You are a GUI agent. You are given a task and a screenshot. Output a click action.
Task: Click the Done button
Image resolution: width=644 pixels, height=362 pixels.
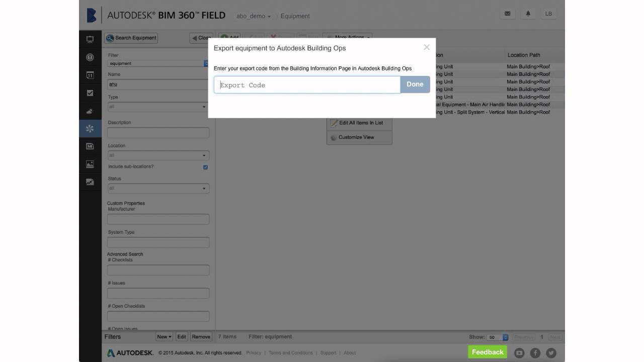[415, 84]
